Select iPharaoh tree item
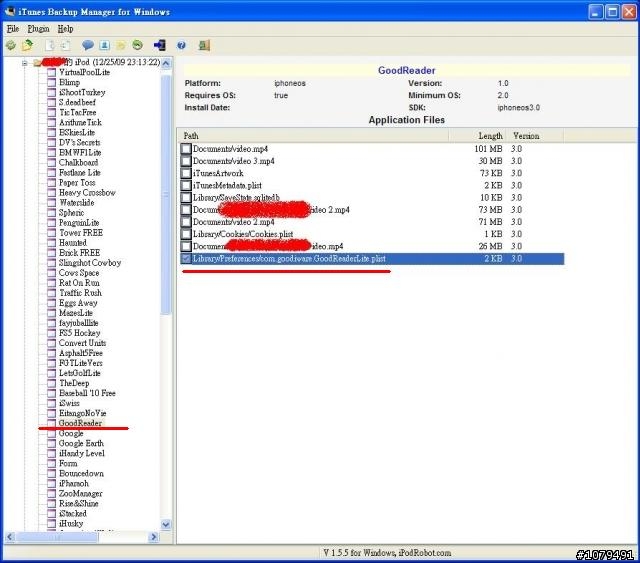The height and width of the screenshot is (563, 640). point(73,483)
